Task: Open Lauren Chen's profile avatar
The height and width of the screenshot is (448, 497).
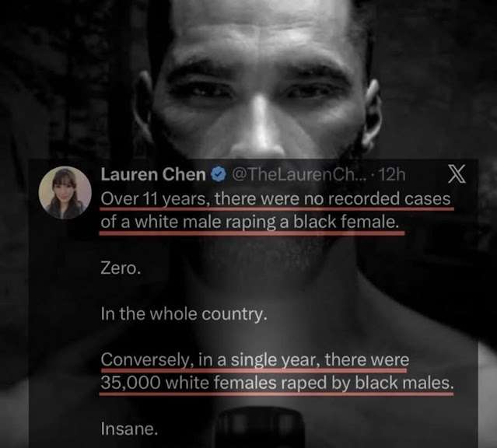Action: click(65, 193)
